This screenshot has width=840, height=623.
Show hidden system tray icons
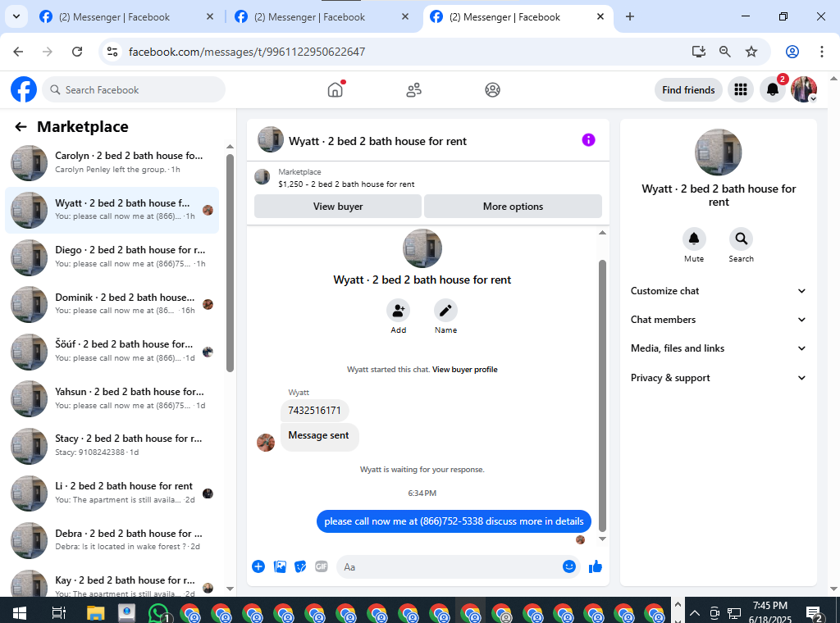(x=694, y=613)
